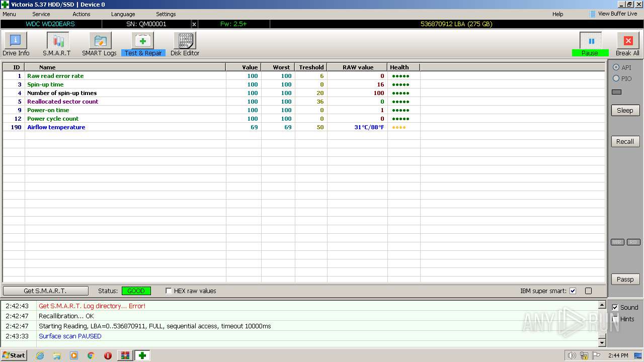Enable HEX raw values checkbox
This screenshot has width=644, height=362.
coord(169,291)
